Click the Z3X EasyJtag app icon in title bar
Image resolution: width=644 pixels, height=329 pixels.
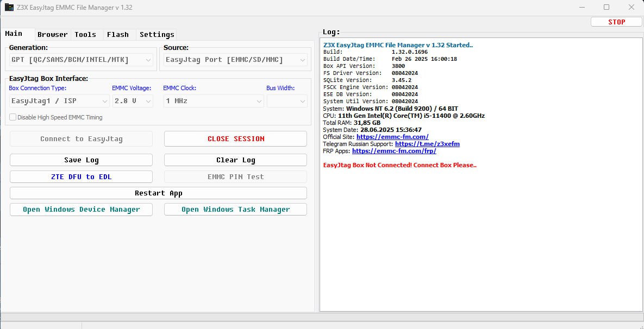(9, 8)
